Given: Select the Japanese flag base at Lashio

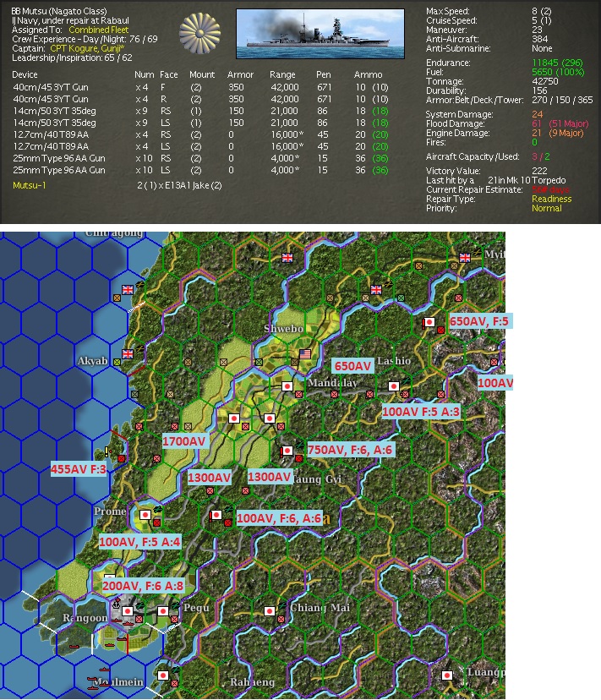Looking at the screenshot, I should click(393, 386).
